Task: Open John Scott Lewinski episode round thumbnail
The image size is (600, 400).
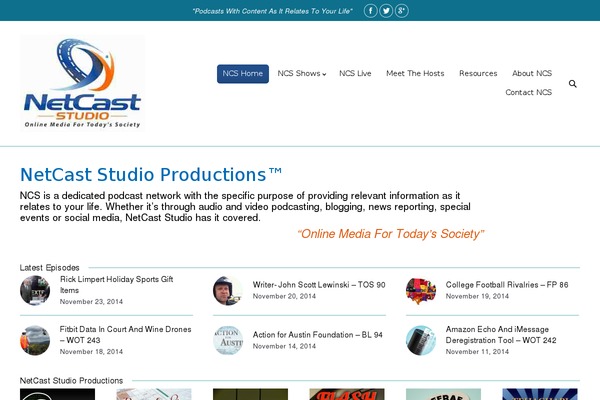Action: [228, 290]
